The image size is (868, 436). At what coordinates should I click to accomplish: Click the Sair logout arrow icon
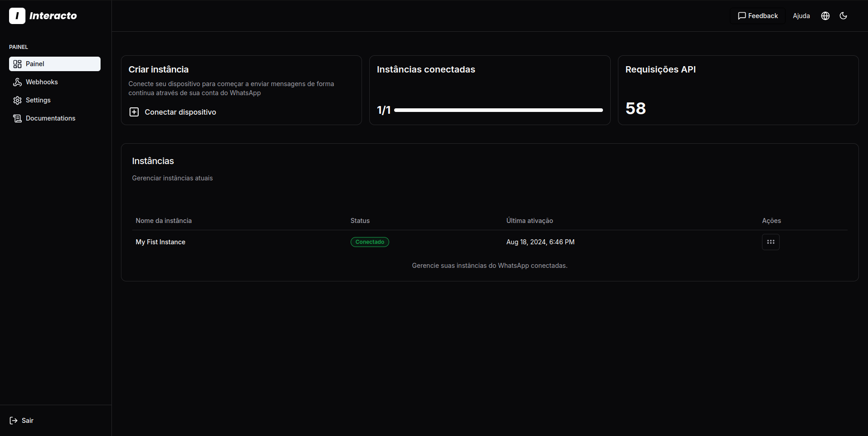[x=14, y=421]
